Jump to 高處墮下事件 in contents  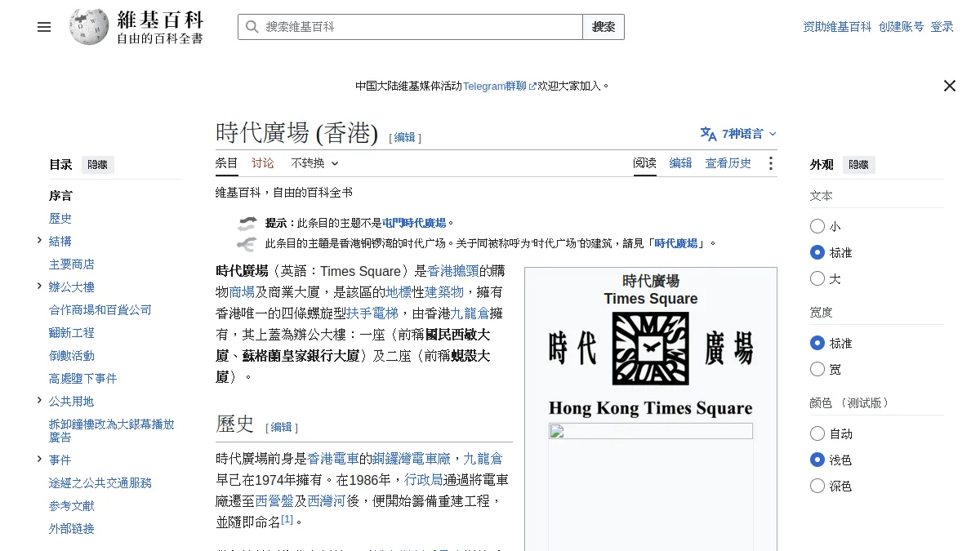pos(83,379)
